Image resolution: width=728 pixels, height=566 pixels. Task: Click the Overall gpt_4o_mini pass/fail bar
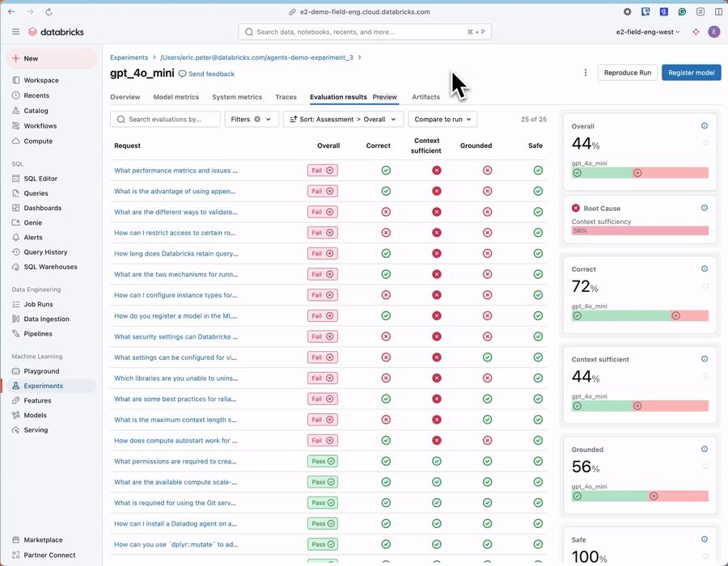pos(640,172)
